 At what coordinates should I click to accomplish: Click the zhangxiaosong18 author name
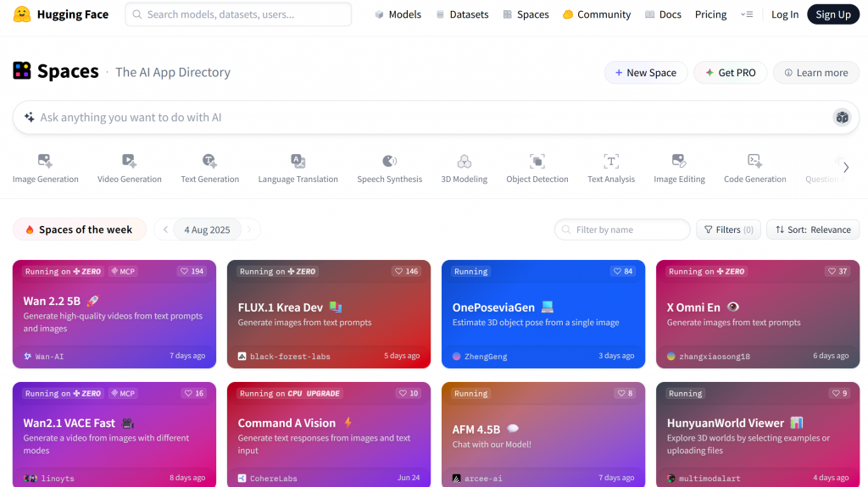[714, 357]
